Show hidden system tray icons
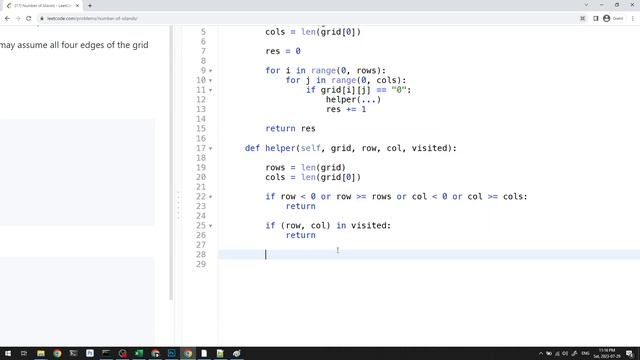This screenshot has height=360, width=640. 541,353
